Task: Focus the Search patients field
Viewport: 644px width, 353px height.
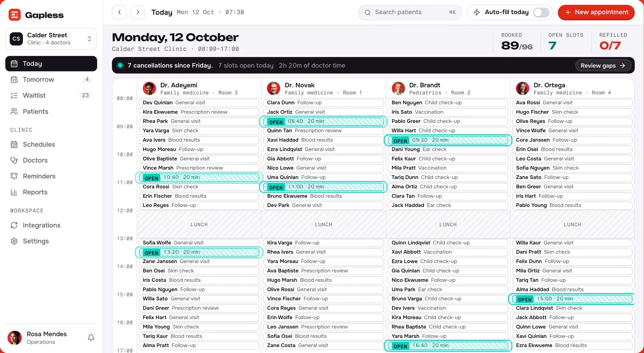Action: point(410,12)
